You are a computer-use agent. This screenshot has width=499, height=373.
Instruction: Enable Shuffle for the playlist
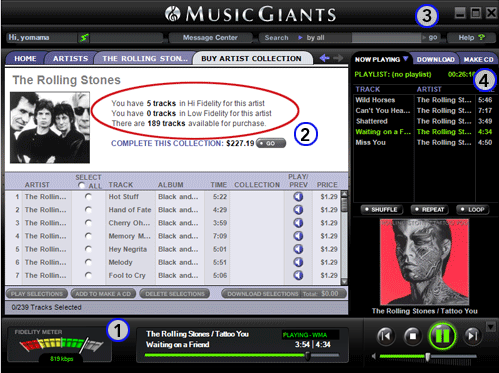click(381, 210)
